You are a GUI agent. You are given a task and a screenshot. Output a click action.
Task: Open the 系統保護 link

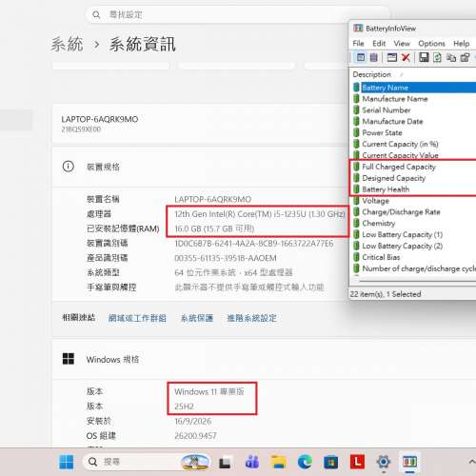(x=197, y=318)
